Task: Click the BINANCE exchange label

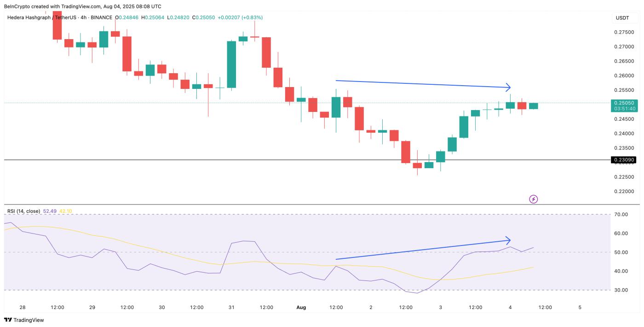Action: click(x=101, y=18)
